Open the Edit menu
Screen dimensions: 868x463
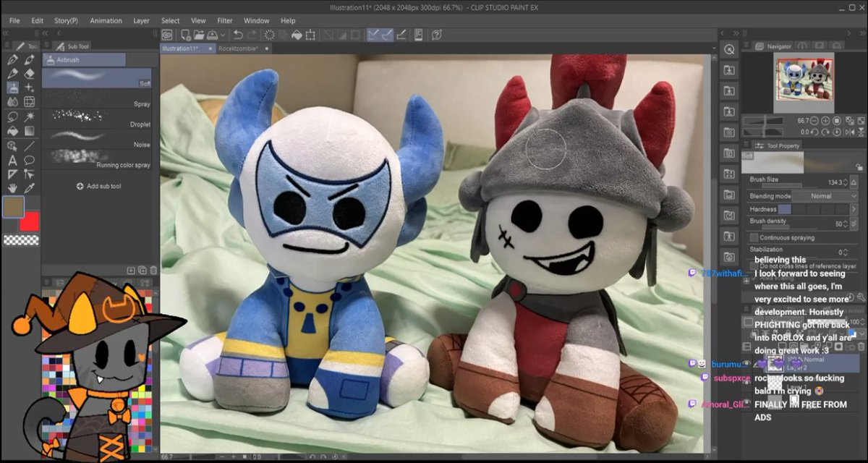point(38,21)
